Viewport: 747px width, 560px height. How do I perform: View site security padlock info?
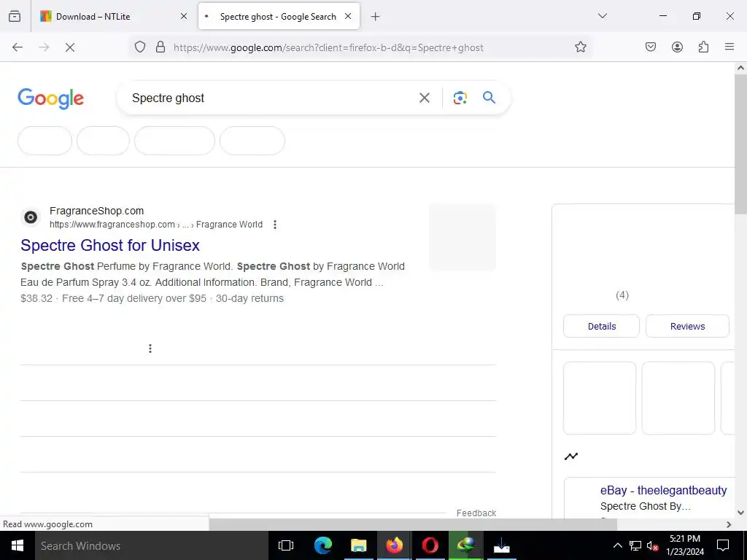[160, 47]
